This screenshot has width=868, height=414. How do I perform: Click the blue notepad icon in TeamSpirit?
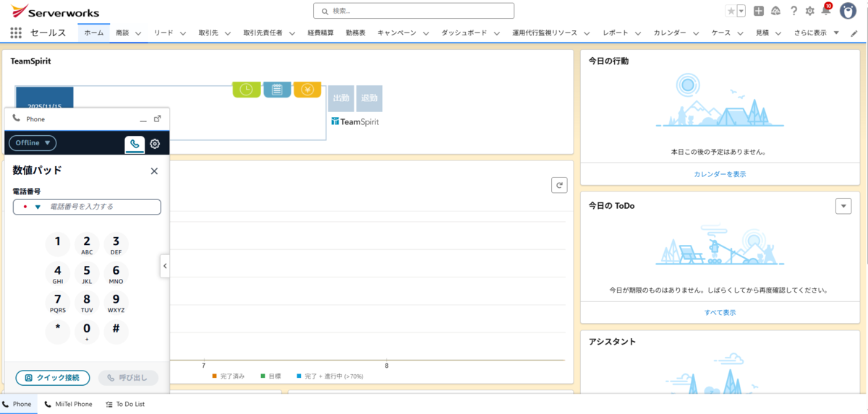(x=277, y=89)
